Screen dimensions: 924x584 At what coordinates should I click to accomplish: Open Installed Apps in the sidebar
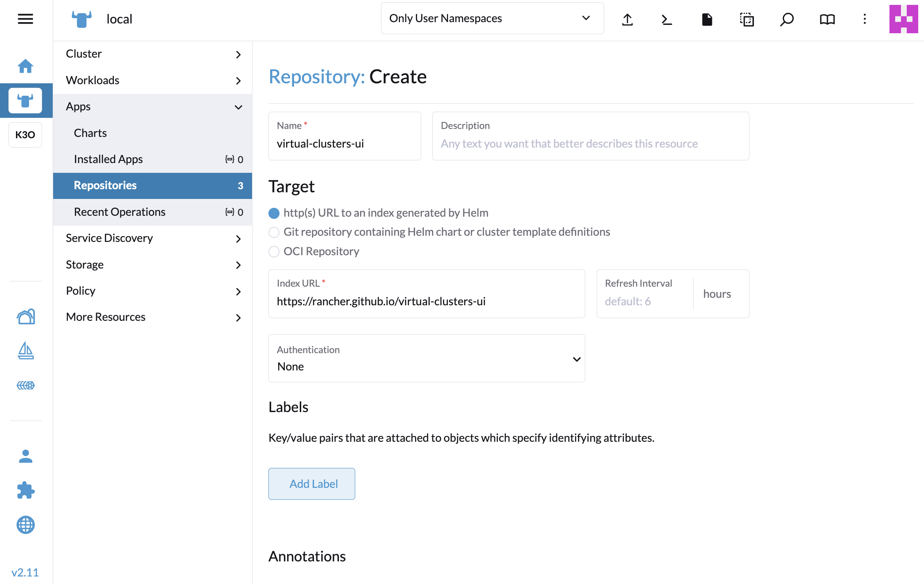(108, 159)
